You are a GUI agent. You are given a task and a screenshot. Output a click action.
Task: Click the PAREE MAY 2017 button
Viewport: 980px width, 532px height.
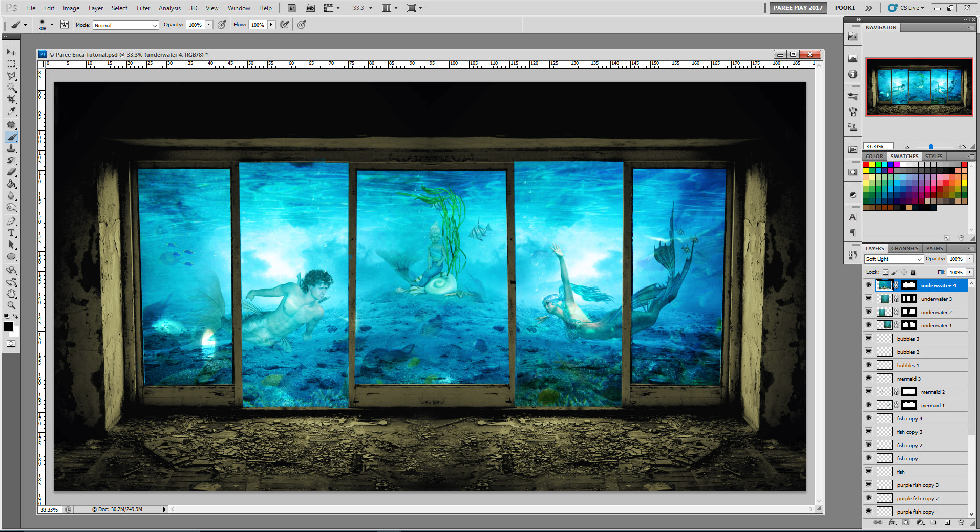pyautogui.click(x=798, y=8)
